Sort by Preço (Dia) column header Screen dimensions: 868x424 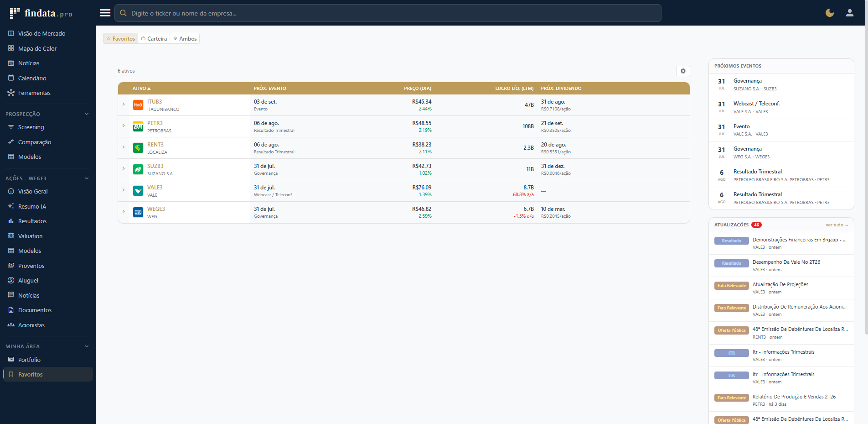tap(418, 89)
